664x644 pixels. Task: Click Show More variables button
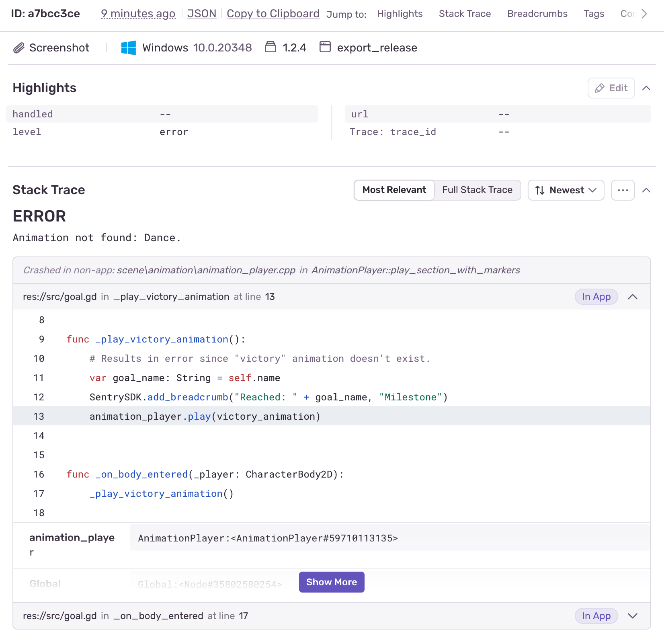(332, 582)
